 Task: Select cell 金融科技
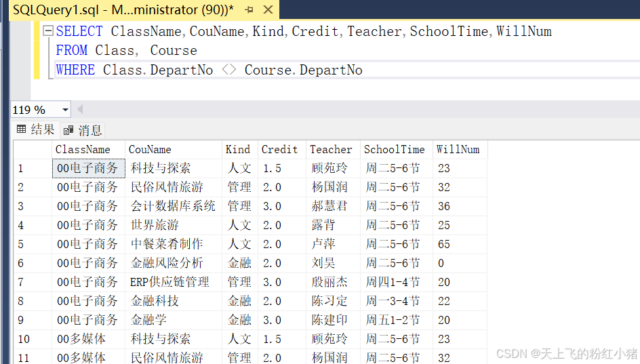[x=174, y=302]
